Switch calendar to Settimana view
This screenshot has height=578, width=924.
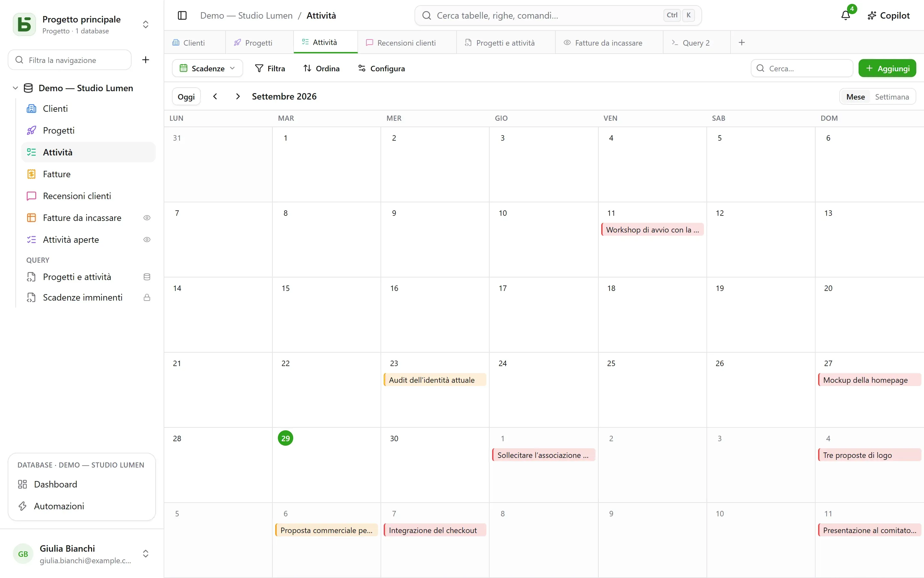coord(892,97)
